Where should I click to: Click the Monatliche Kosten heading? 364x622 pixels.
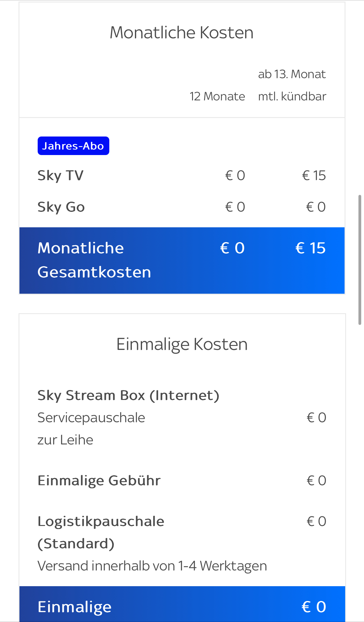tap(182, 32)
